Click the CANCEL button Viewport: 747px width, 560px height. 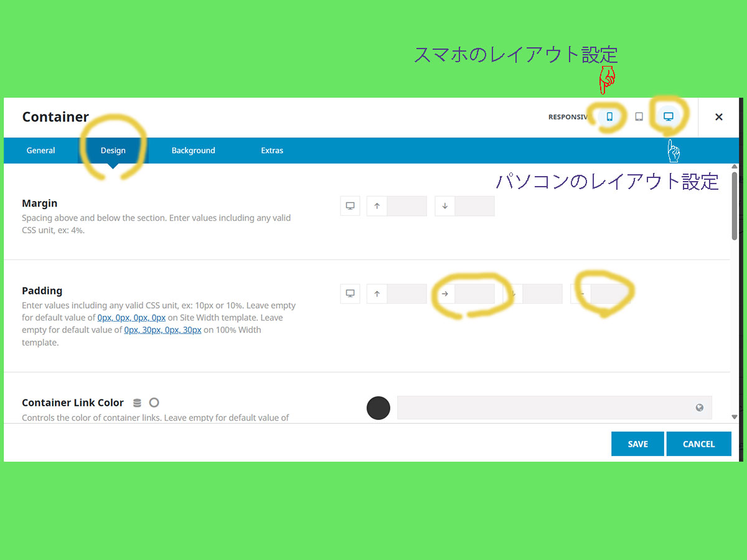(698, 444)
